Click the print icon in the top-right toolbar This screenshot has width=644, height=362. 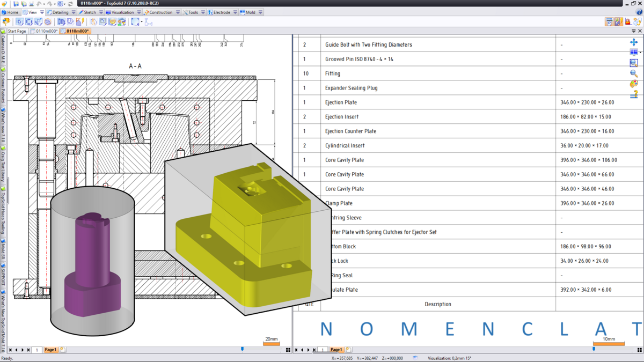(x=609, y=21)
